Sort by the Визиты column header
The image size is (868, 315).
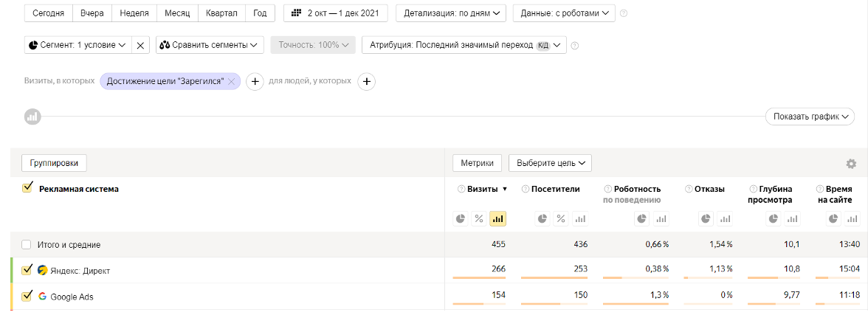[483, 190]
